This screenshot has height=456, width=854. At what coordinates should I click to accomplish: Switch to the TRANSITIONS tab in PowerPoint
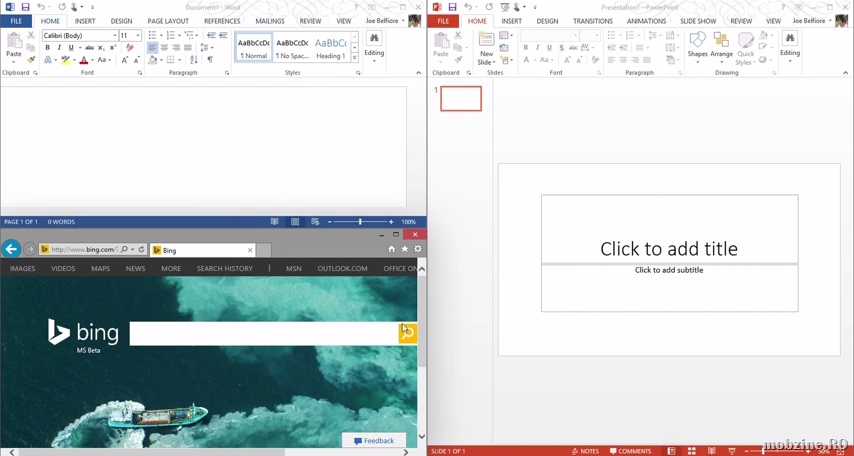tap(593, 21)
